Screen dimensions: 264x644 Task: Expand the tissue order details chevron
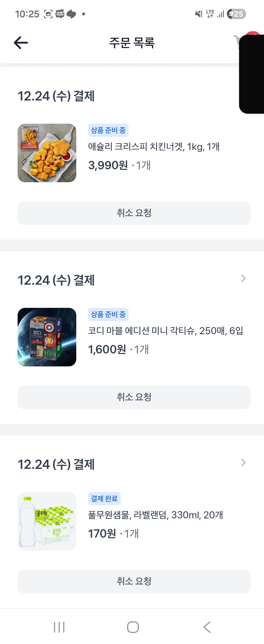coord(243,279)
